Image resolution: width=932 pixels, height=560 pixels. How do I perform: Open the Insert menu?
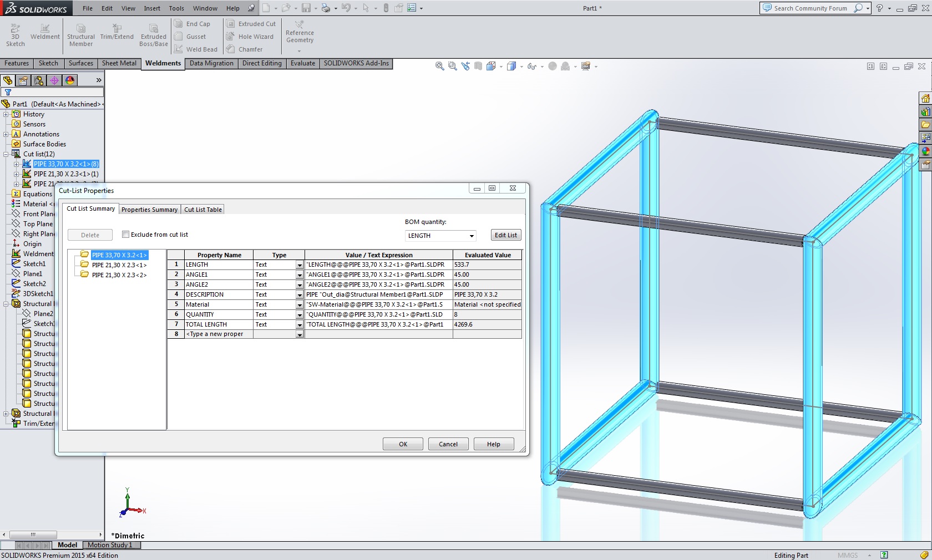click(x=152, y=8)
